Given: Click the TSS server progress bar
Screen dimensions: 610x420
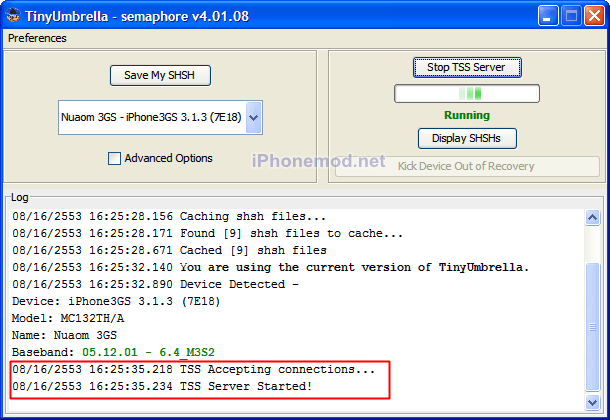Looking at the screenshot, I should (467, 94).
